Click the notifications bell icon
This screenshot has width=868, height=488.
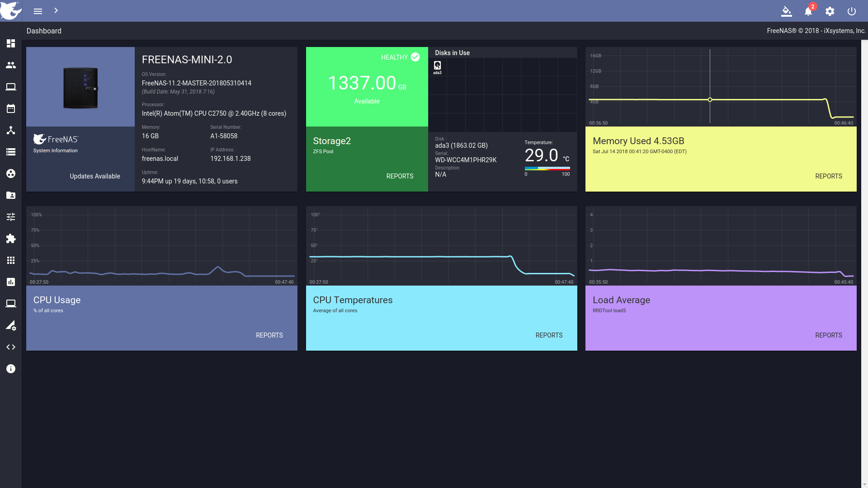(808, 11)
